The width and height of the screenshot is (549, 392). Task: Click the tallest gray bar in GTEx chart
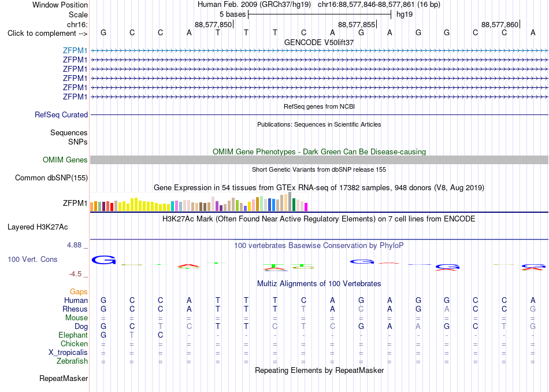tap(290, 201)
